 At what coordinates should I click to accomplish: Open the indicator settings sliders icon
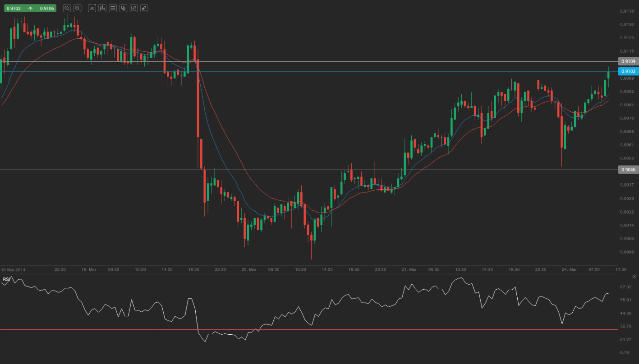tap(113, 8)
